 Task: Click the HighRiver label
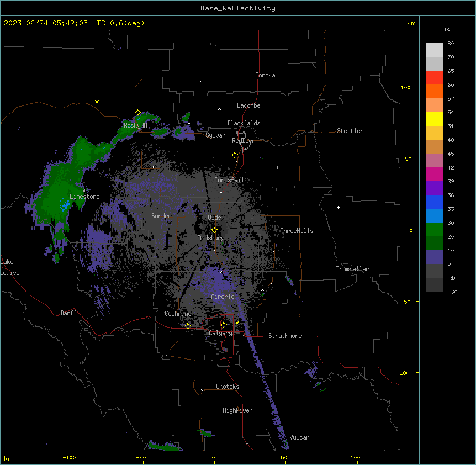pyautogui.click(x=237, y=410)
